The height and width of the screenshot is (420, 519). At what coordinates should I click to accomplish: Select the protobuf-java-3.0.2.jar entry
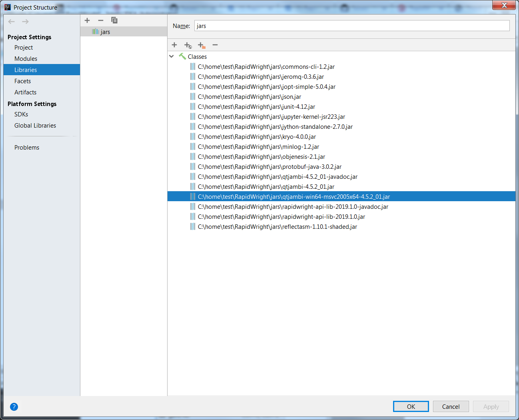pos(270,166)
